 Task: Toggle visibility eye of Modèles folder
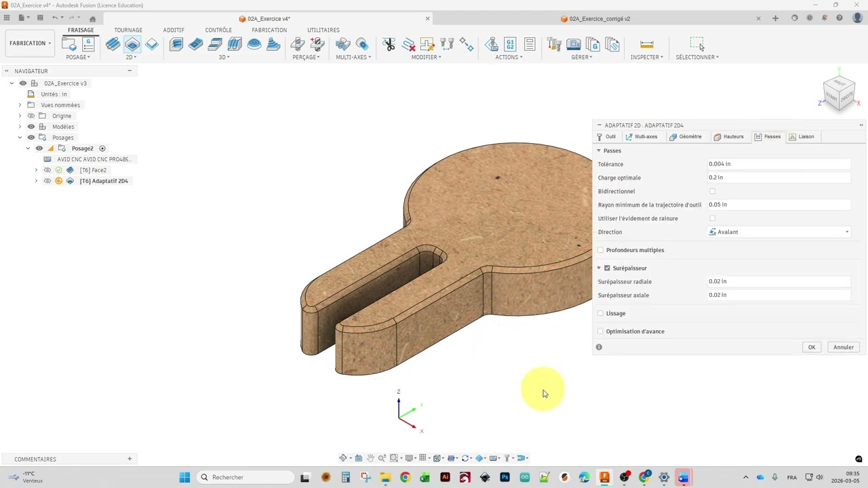[x=31, y=127]
